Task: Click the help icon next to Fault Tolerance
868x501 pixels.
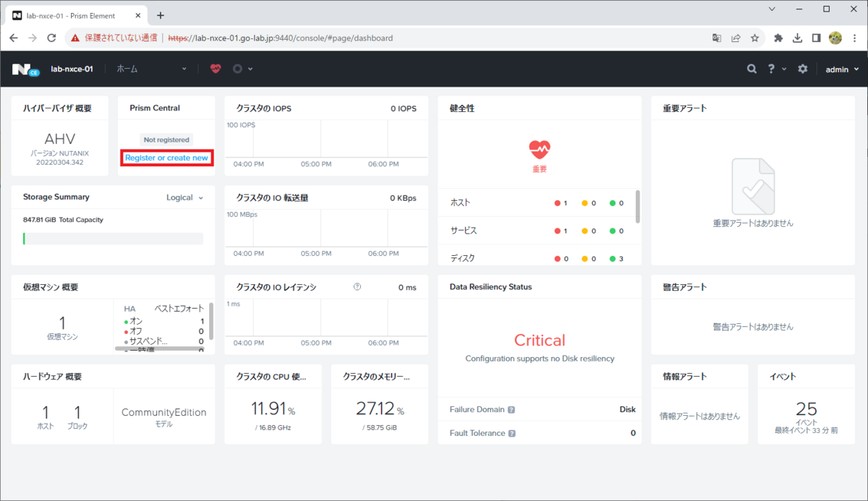Action: pyautogui.click(x=512, y=434)
